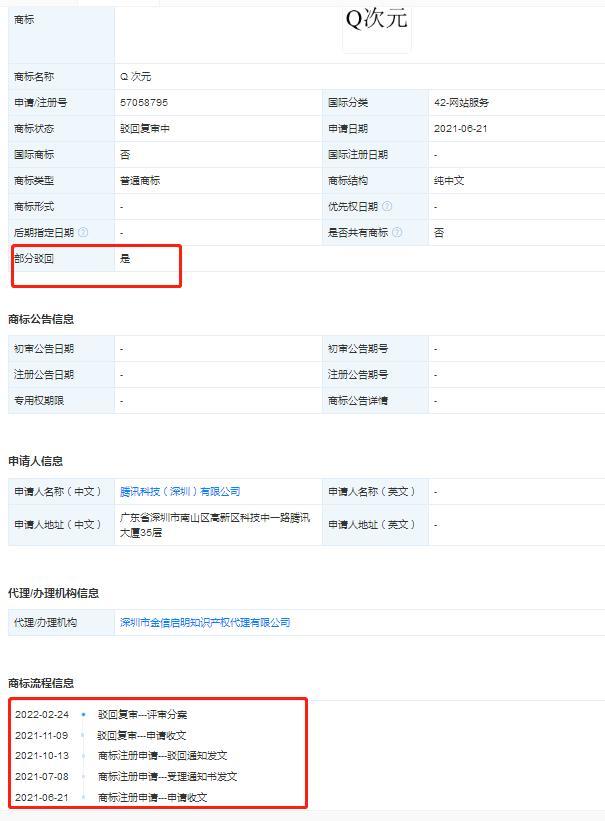Select the date 2021-11-09 in timeline
Screen dimensions: 605x821
(41, 736)
